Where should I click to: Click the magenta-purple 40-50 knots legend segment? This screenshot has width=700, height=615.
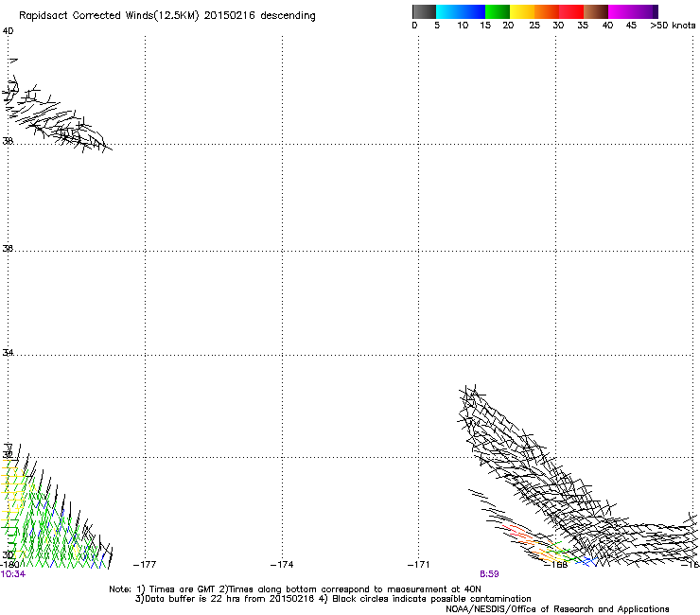click(633, 11)
